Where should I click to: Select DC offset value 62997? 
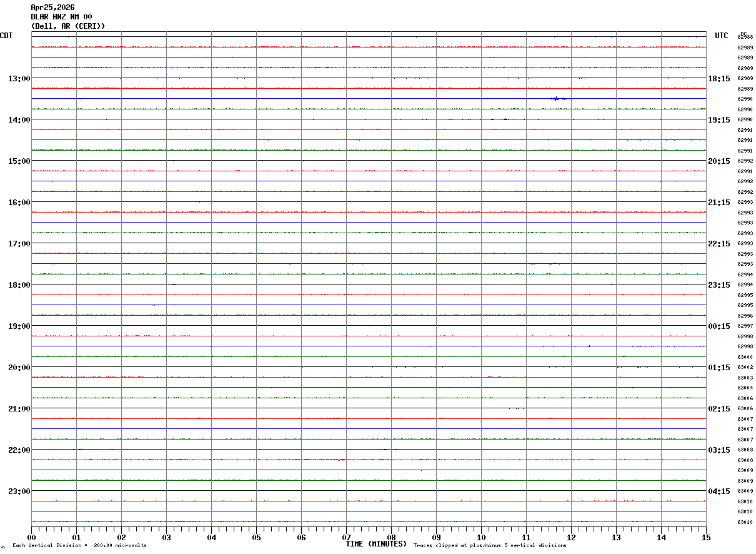(x=745, y=326)
